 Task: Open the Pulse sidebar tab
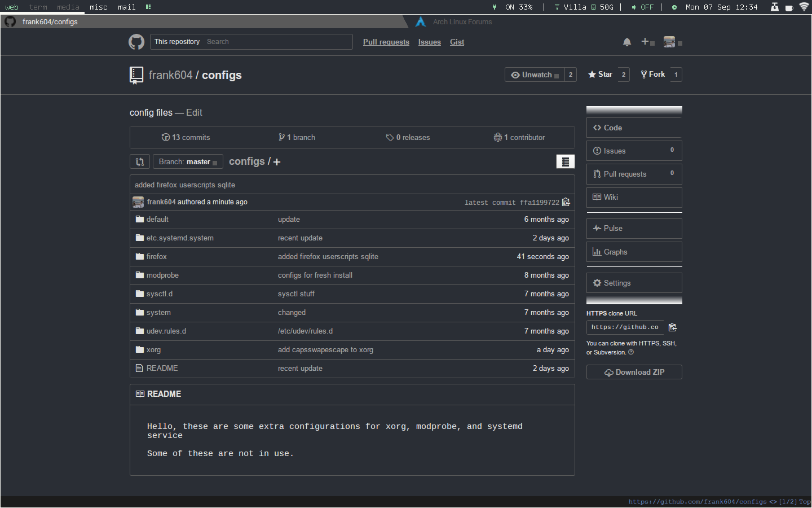(634, 228)
